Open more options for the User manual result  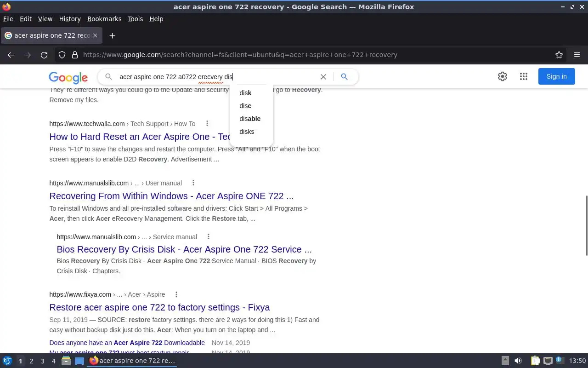pyautogui.click(x=193, y=183)
